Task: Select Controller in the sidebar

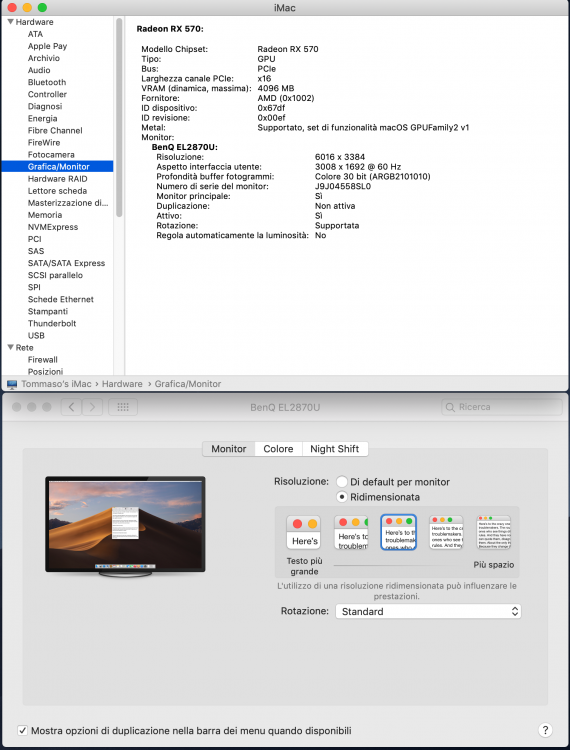Action: pyautogui.click(x=47, y=94)
